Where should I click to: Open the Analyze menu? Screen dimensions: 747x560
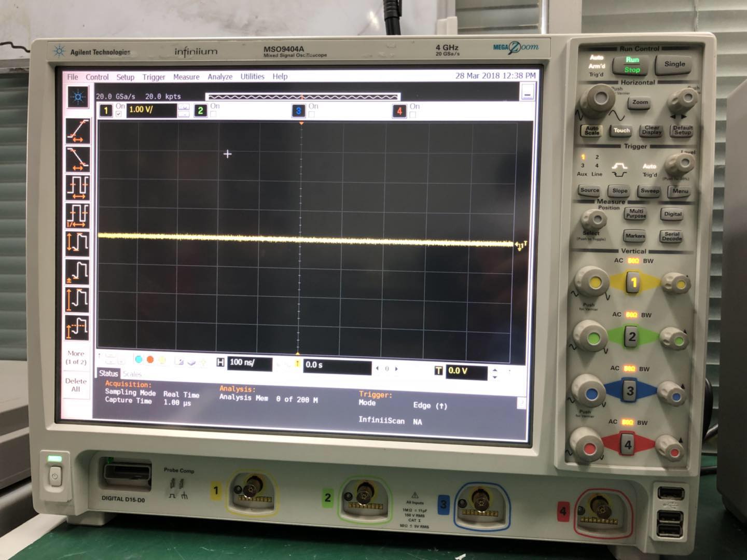coord(220,77)
